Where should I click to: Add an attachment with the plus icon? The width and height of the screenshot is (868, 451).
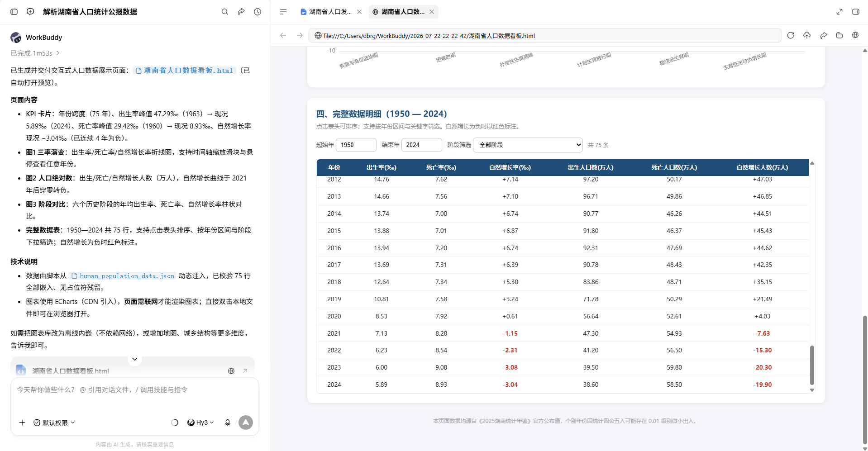pos(22,423)
